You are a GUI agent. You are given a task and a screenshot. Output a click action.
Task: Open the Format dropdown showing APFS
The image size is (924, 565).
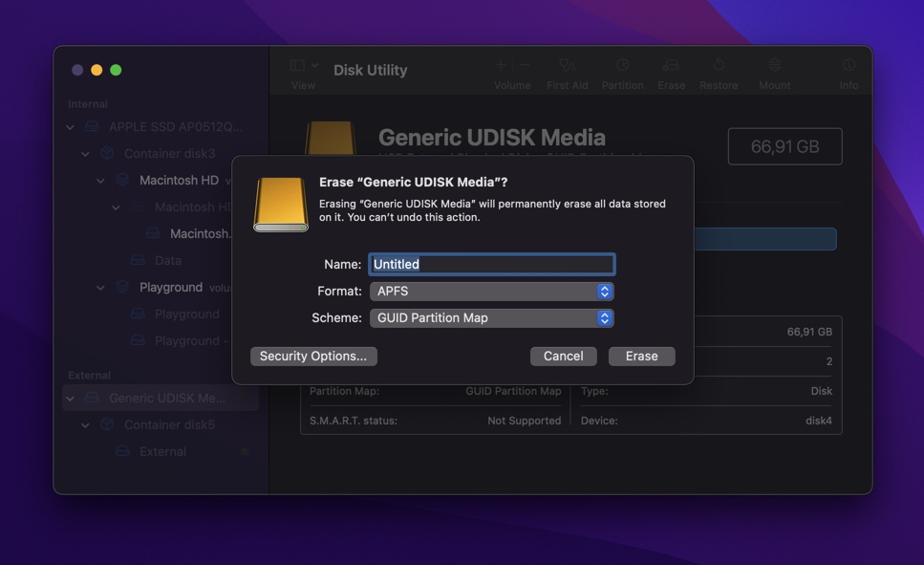tap(492, 292)
